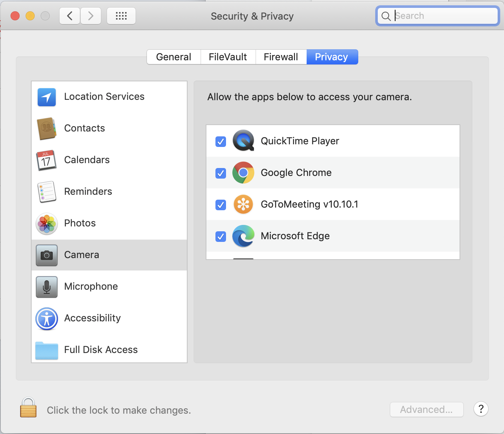The width and height of the screenshot is (504, 434).
Task: Click the Camera icon in sidebar
Action: pyautogui.click(x=47, y=255)
